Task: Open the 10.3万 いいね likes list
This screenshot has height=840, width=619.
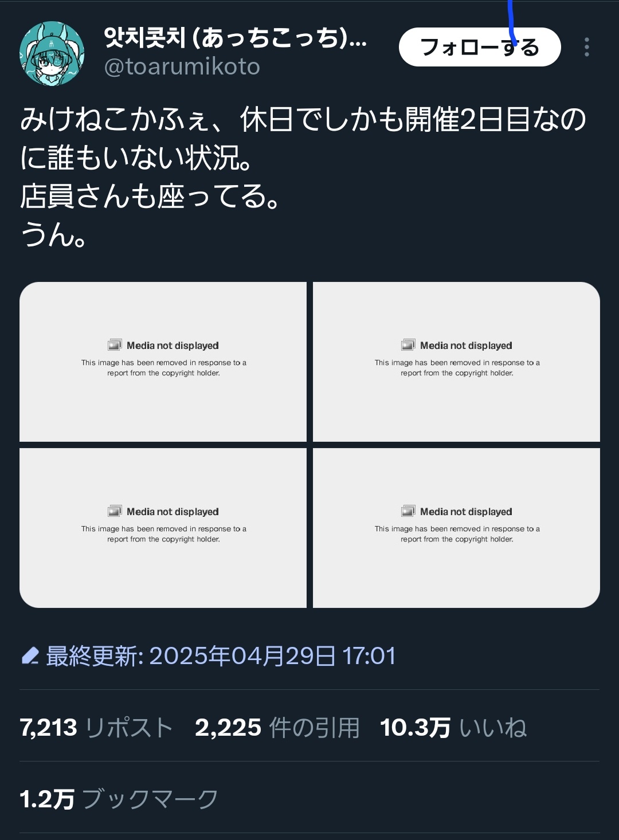Action: point(453,728)
